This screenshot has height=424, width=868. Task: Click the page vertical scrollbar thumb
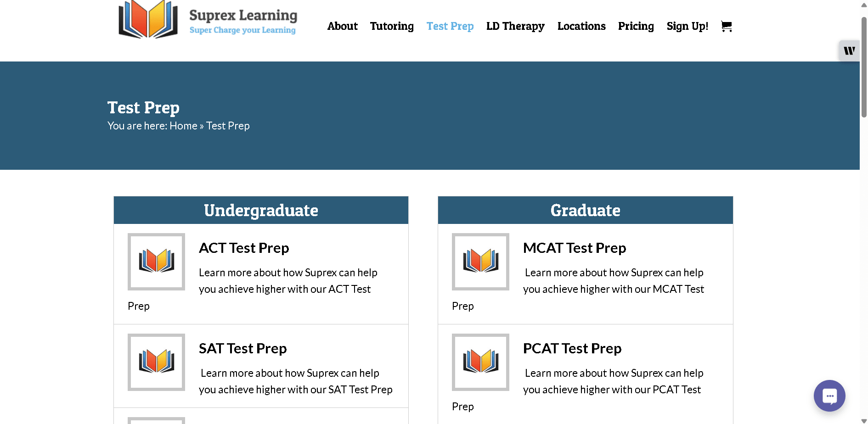click(x=864, y=67)
